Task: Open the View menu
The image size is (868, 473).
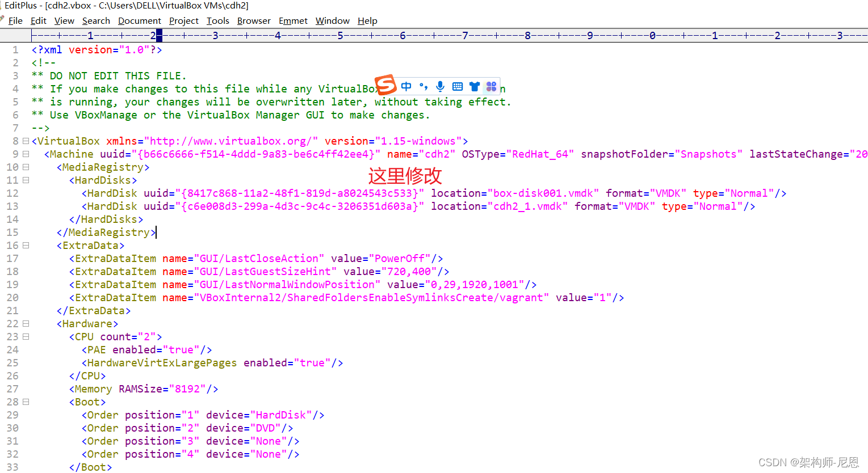Action: (64, 21)
